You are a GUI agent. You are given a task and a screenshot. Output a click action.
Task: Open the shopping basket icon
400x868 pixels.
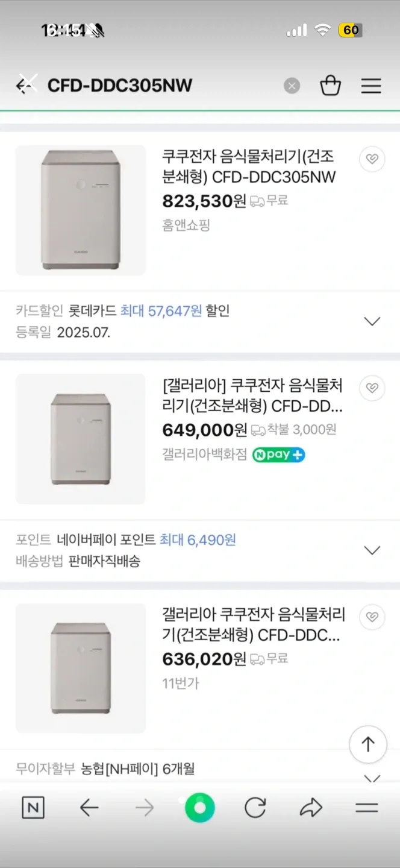click(330, 86)
